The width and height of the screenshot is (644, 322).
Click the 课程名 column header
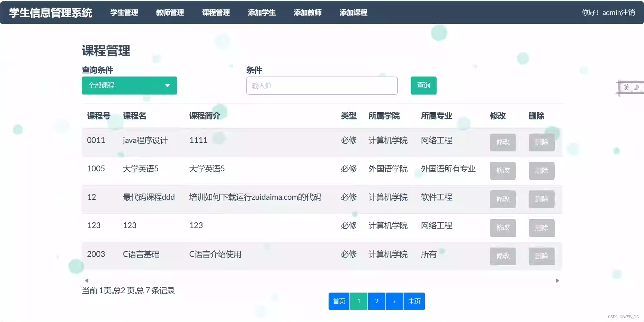[x=135, y=116]
